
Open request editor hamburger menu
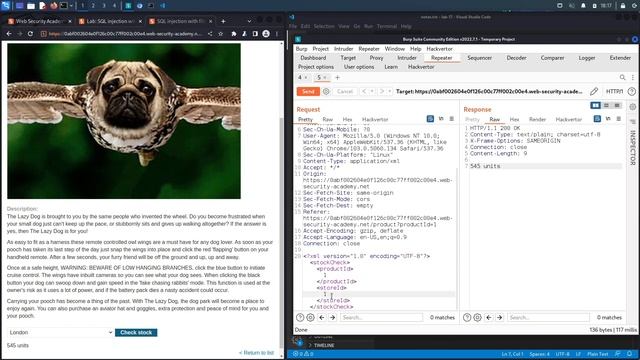451,118
